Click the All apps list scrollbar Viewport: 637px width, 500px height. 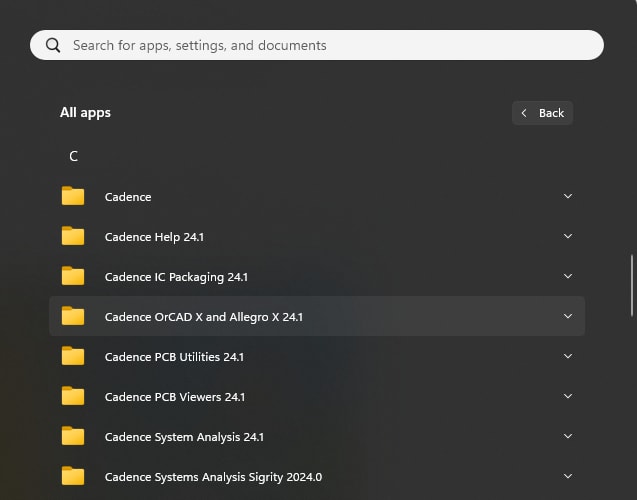tap(632, 285)
